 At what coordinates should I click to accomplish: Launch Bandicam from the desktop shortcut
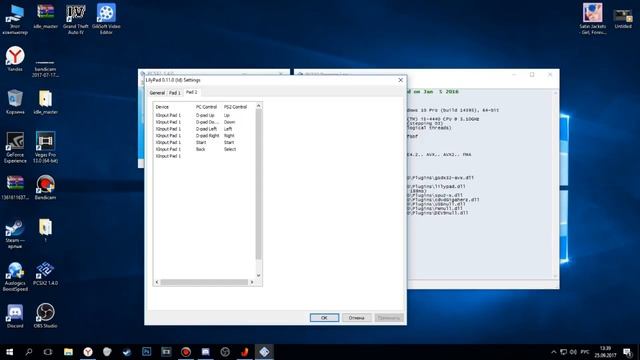[x=45, y=187]
